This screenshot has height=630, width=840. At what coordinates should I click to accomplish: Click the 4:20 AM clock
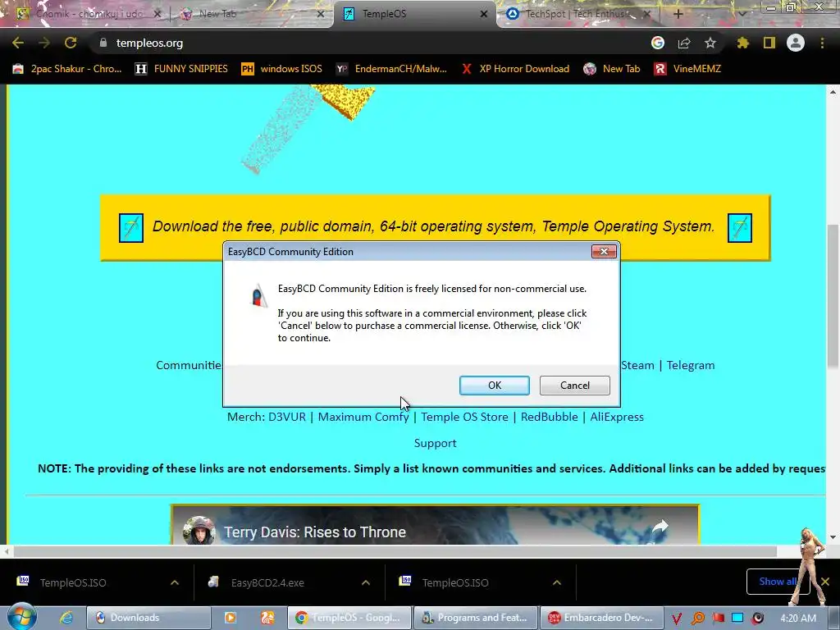click(x=798, y=619)
